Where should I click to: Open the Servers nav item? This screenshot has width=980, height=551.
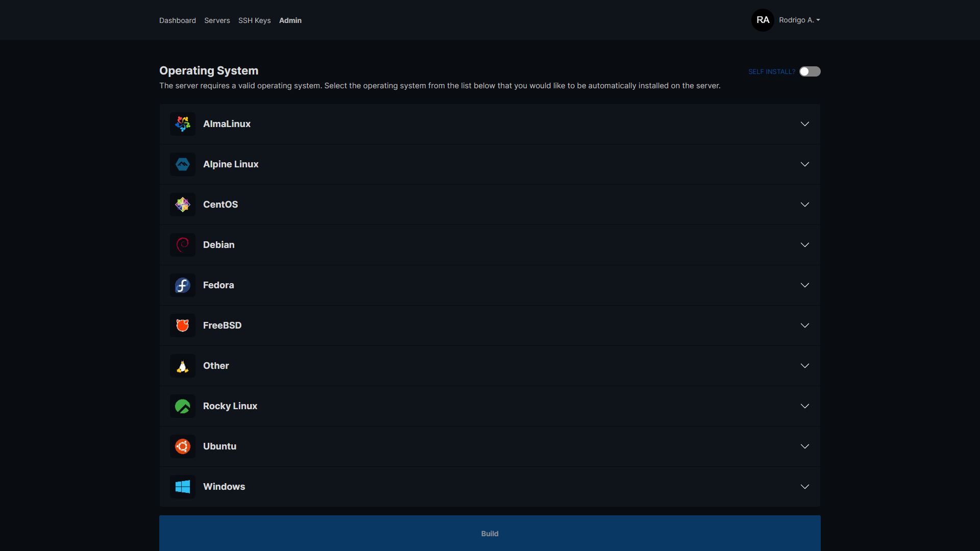pos(217,20)
